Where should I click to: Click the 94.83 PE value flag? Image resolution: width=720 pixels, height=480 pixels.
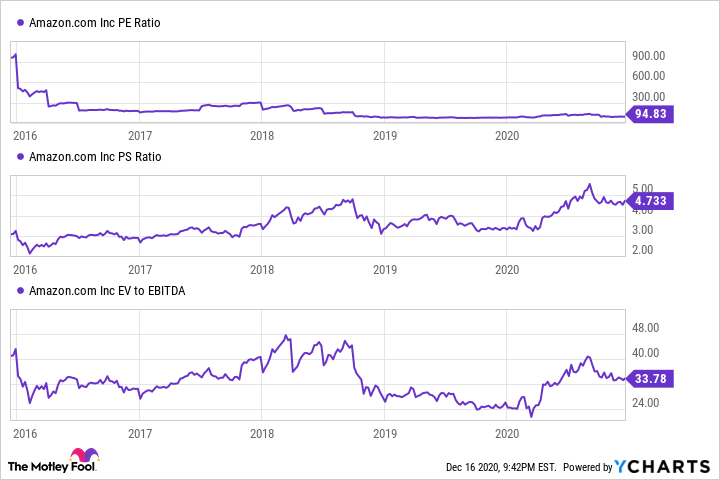click(652, 115)
